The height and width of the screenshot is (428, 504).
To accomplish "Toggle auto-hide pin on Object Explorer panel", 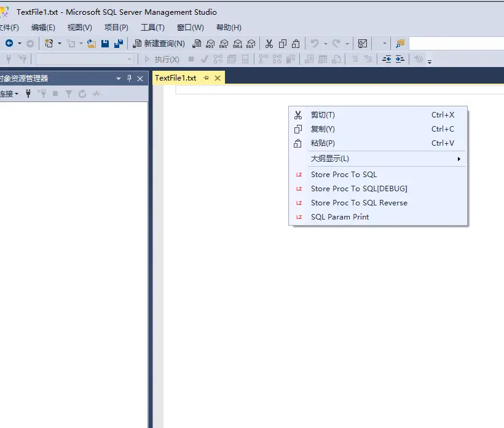I will 129,78.
